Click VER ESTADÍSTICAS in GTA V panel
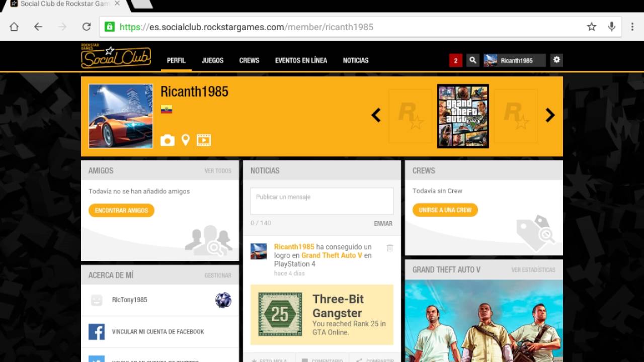 pyautogui.click(x=533, y=270)
